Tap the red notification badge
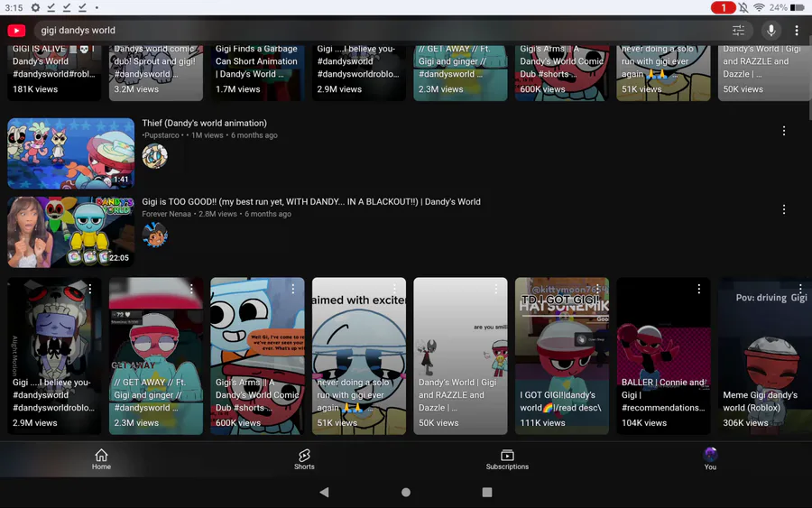This screenshot has height=508, width=812. [723, 7]
